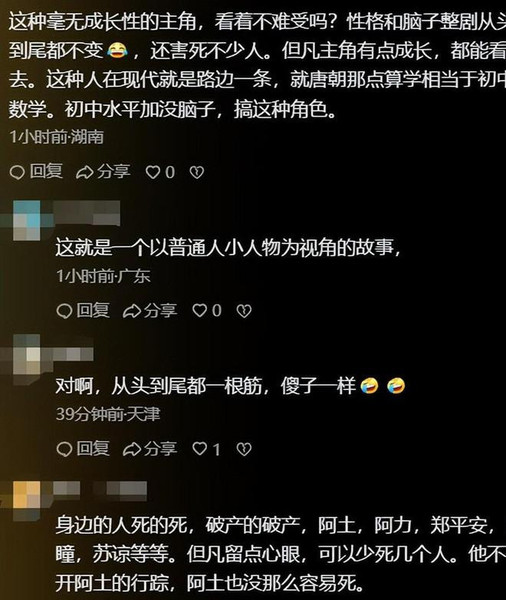Open avatar of the Guangdong commenter
Screen dimensions: 506x600
click(27, 220)
